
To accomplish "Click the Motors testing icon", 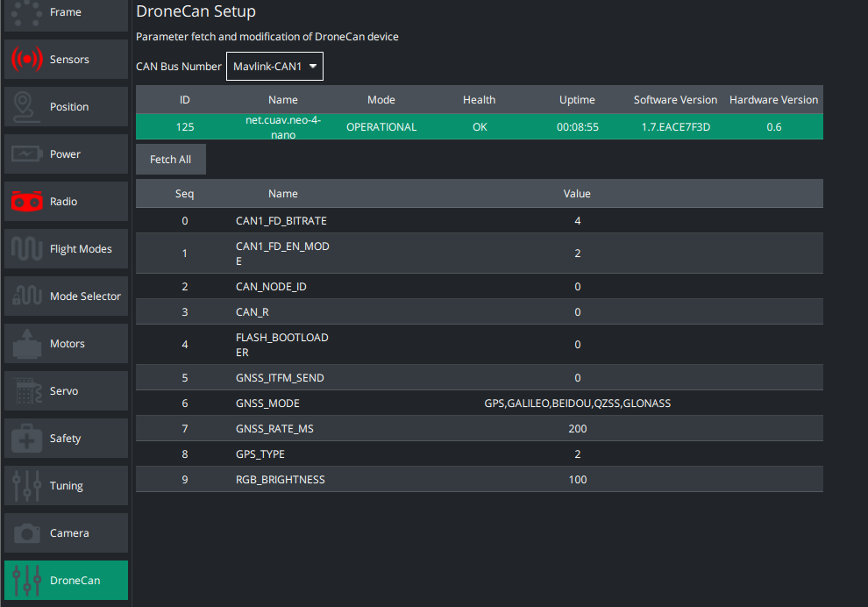I will pyautogui.click(x=66, y=343).
